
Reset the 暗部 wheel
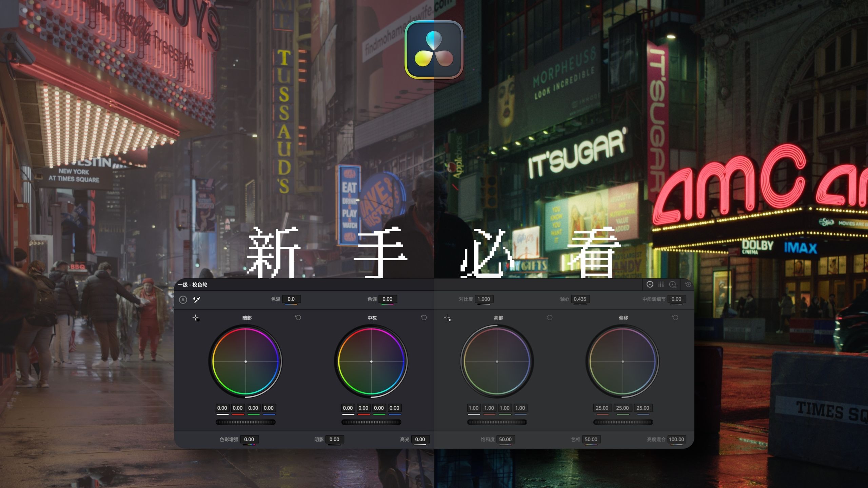(x=298, y=318)
